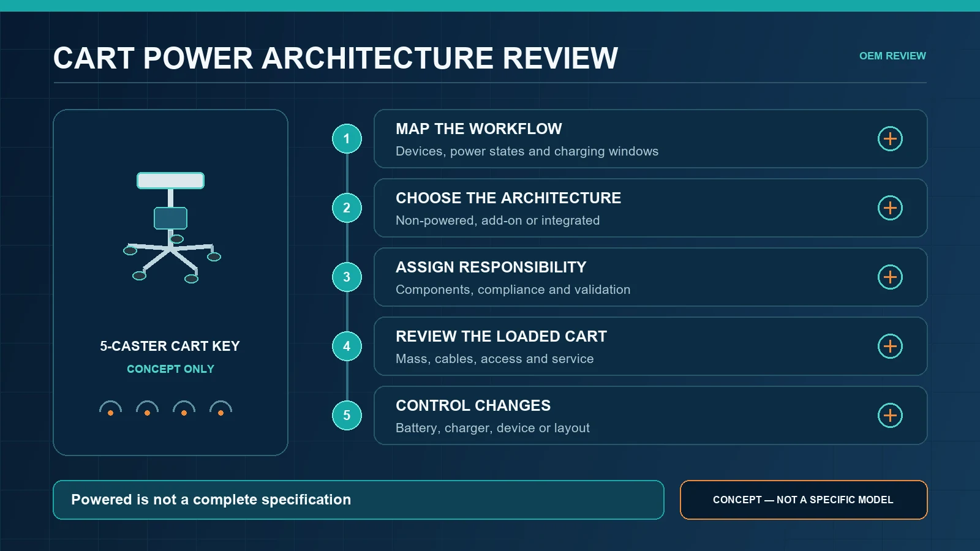Click Concept — Not a Specific Model button
The width and height of the screenshot is (980, 551).
tap(804, 500)
